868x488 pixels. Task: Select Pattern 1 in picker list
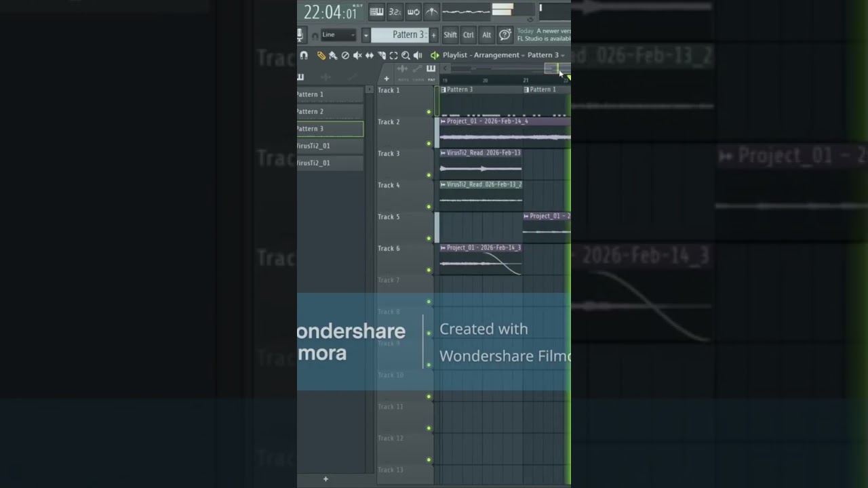coord(330,94)
